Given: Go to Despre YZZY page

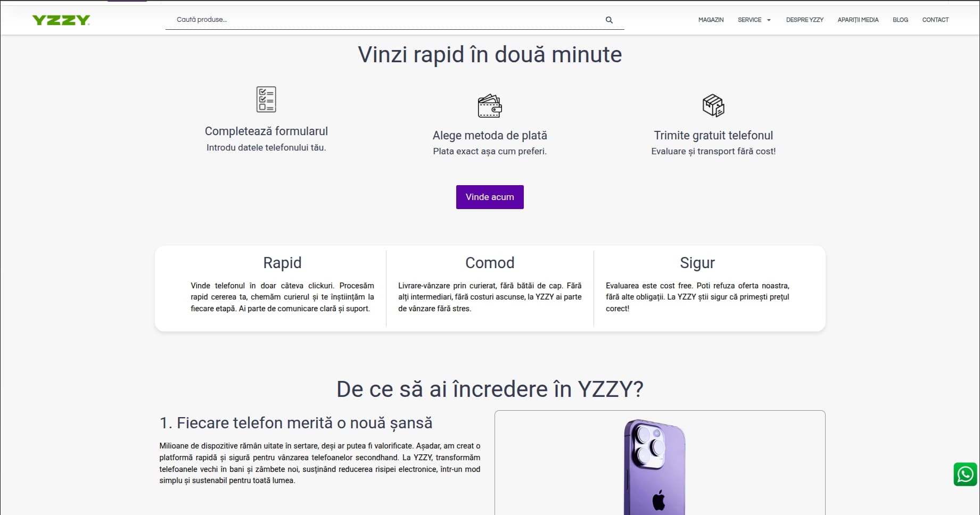Looking at the screenshot, I should (x=804, y=20).
